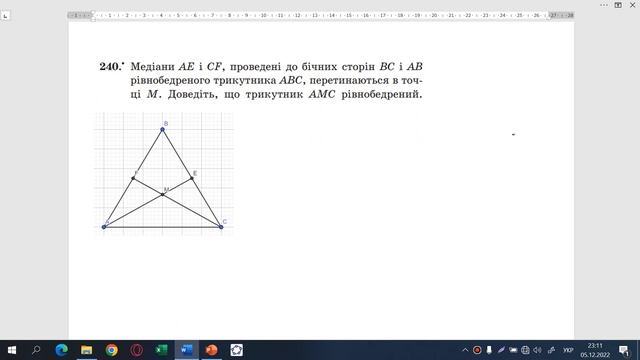Open volume speaker tray icon
640x360 pixels.
tap(538, 350)
